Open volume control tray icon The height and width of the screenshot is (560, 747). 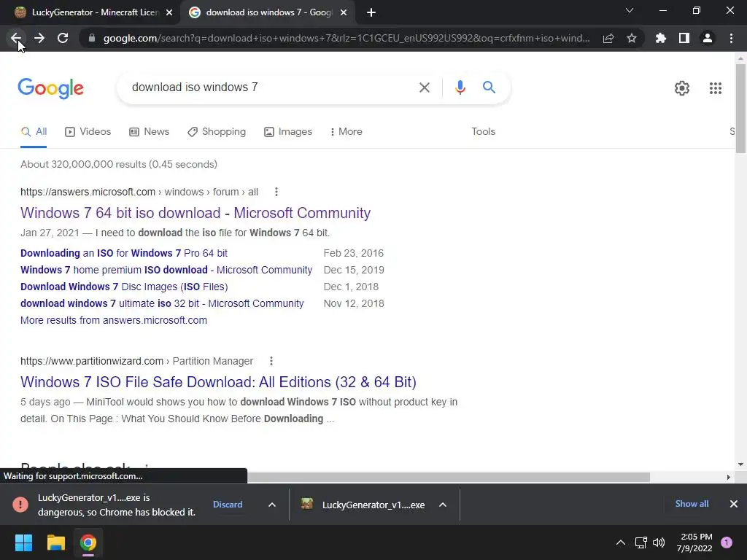tap(659, 542)
